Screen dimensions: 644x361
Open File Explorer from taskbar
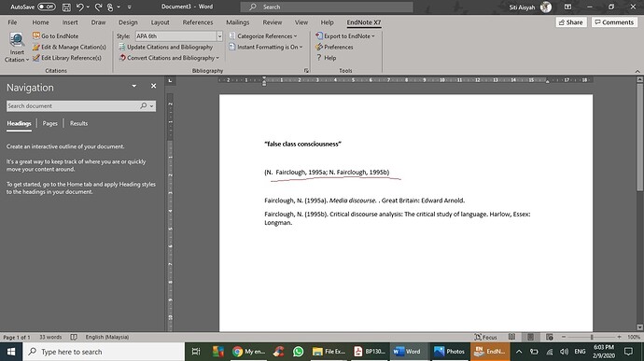(329, 352)
